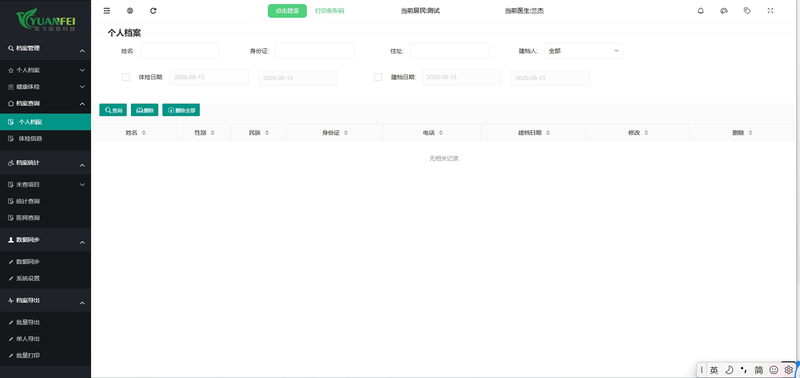Click the 建档日期 end date field
Screen dimensions: 800x378
pyautogui.click(x=550, y=78)
